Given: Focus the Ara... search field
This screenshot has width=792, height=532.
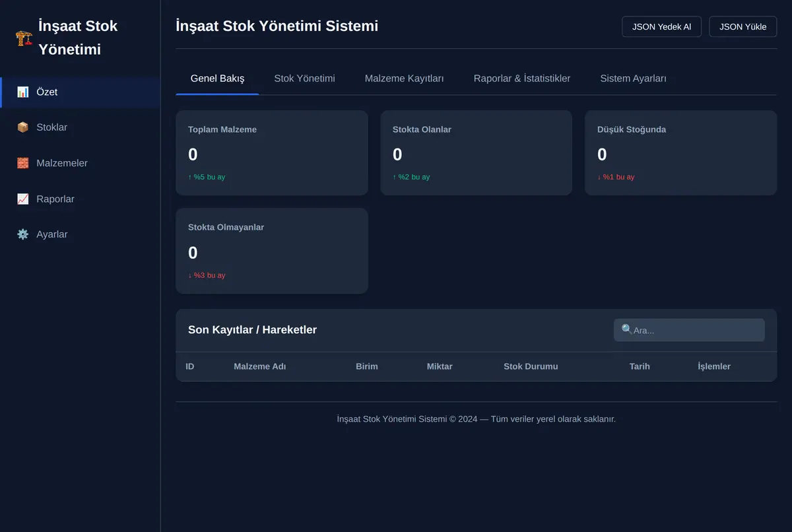Looking at the screenshot, I should click(x=689, y=330).
